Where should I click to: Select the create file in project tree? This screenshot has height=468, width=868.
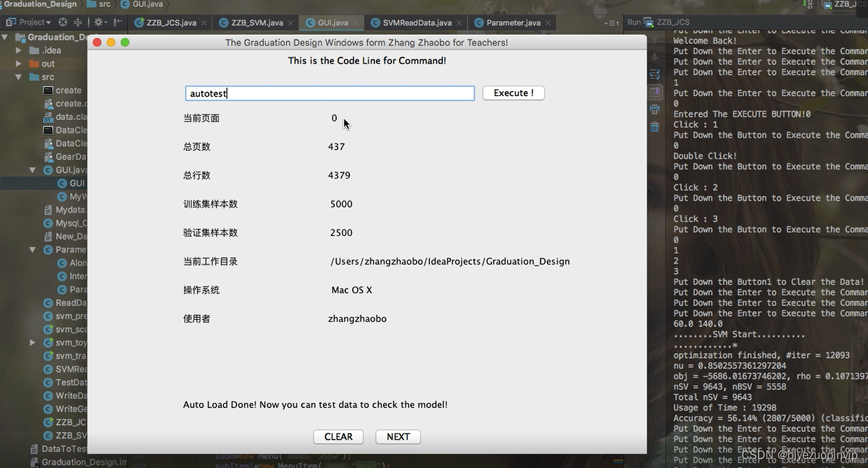[x=63, y=90]
